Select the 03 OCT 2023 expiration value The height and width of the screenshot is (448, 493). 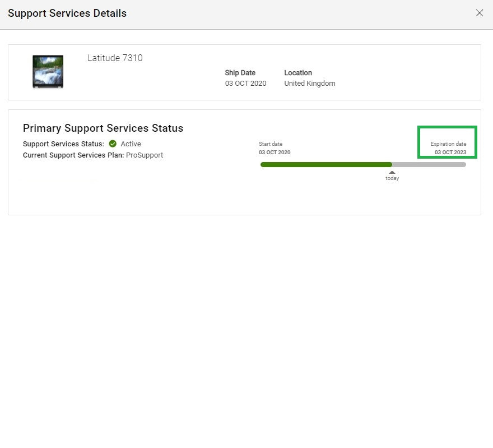(x=450, y=153)
